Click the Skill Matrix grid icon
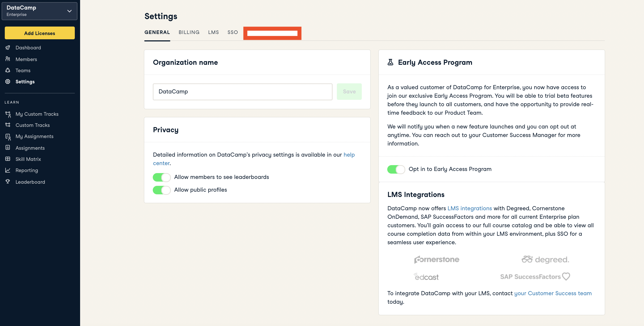Image resolution: width=644 pixels, height=326 pixels. click(x=8, y=159)
